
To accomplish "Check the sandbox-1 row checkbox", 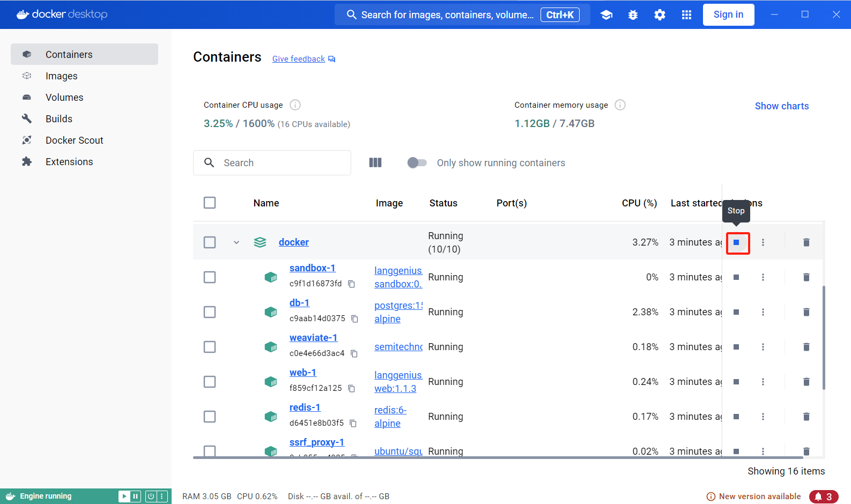I will point(210,277).
